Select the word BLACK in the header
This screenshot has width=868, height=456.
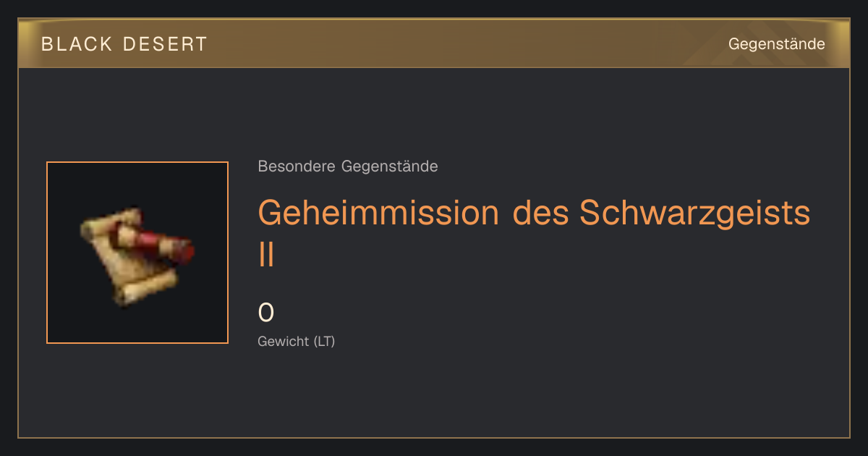[77, 44]
